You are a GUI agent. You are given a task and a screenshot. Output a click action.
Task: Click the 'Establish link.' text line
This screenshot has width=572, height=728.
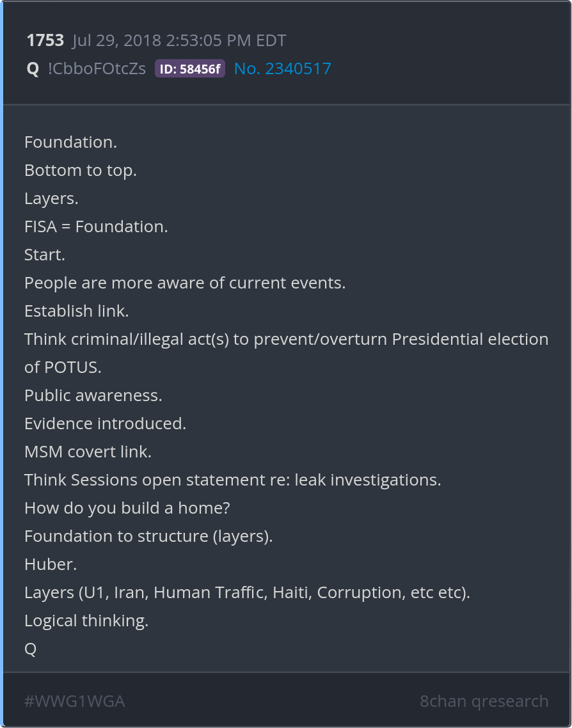point(77,311)
